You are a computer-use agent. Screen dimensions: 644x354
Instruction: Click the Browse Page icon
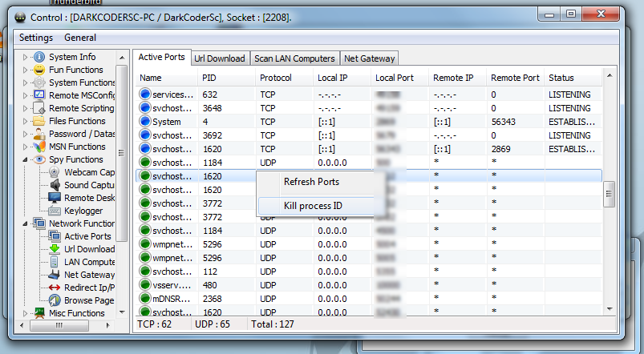coord(55,300)
